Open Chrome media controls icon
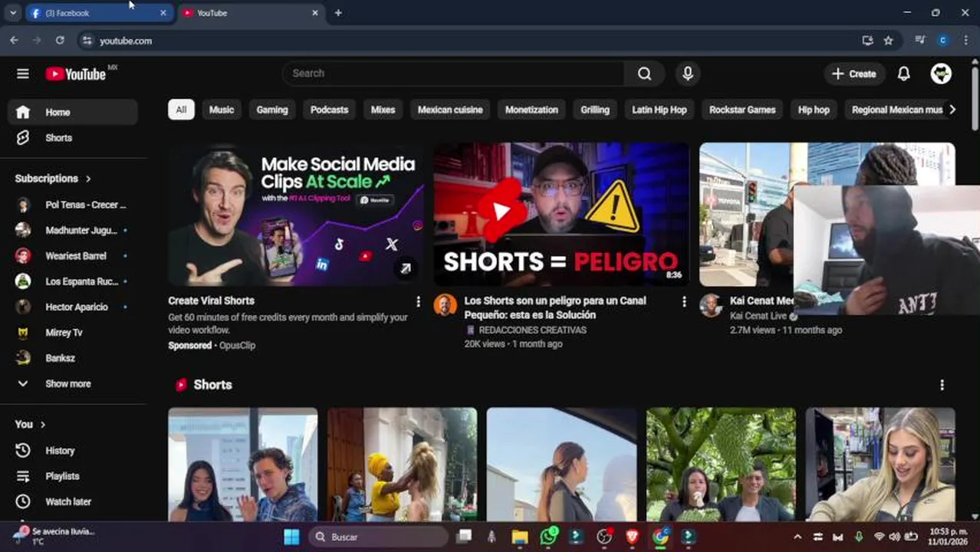 920,41
